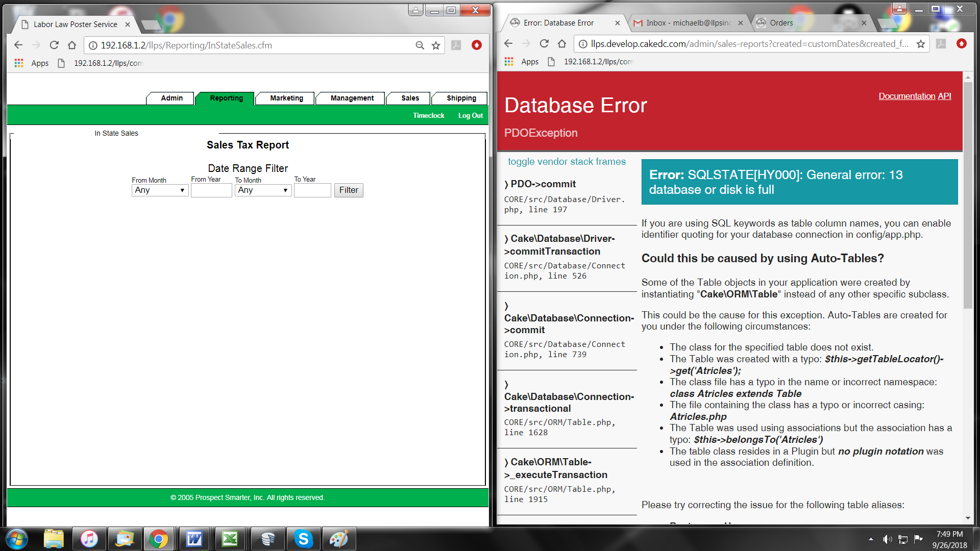Screen dimensions: 980x551
Task: Switch to the Marketing tab
Action: pos(286,98)
